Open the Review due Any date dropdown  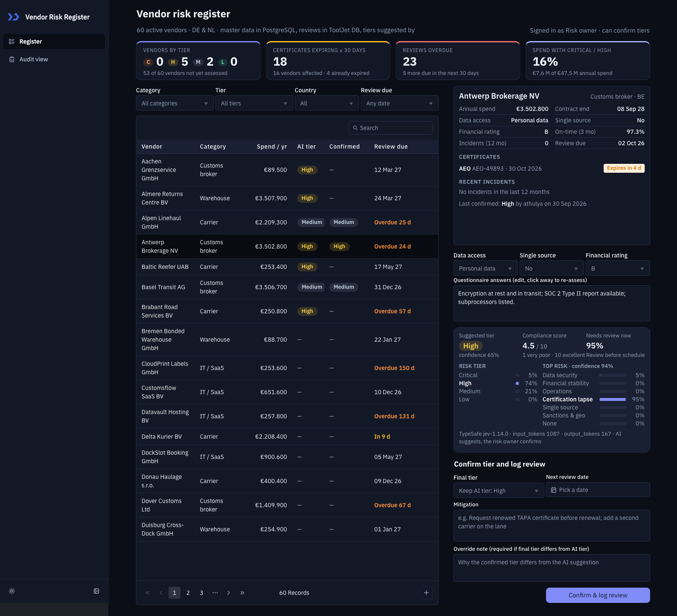click(399, 103)
